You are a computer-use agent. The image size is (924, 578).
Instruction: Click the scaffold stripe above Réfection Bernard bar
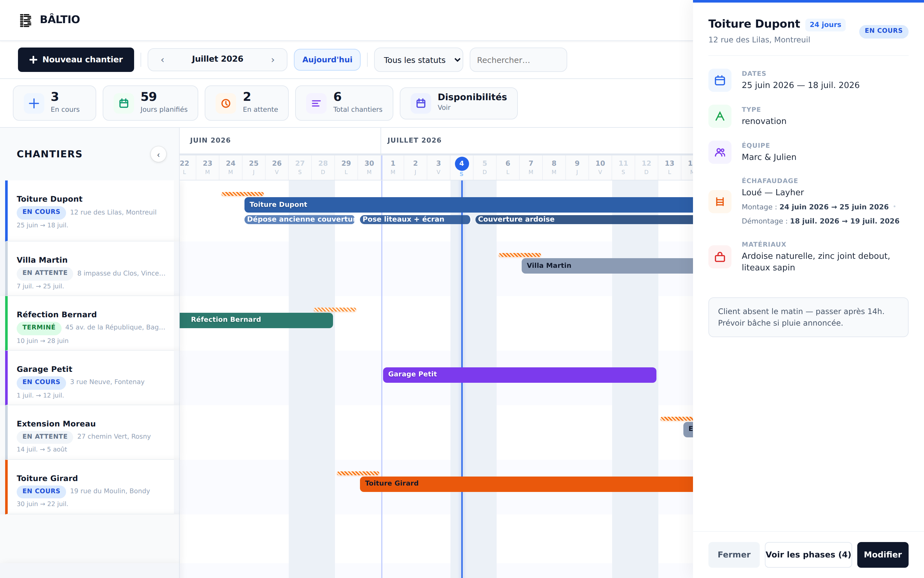tap(335, 310)
